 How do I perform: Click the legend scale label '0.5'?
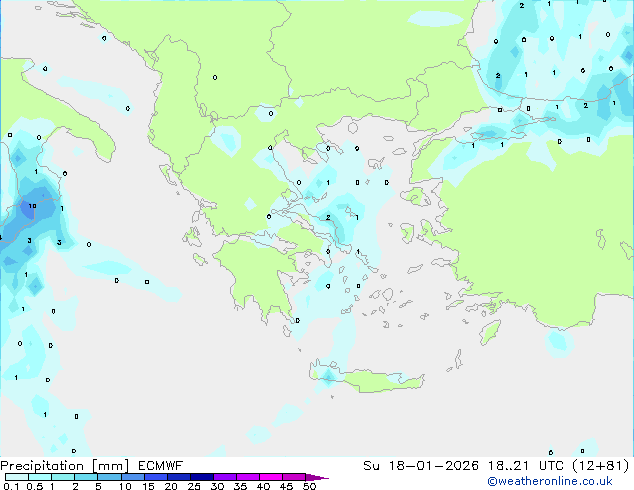[35, 486]
